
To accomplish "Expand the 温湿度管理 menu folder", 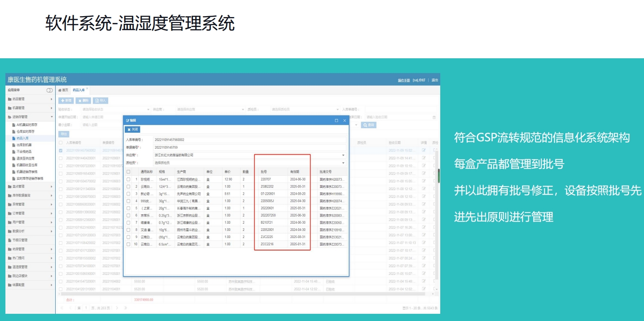I will point(30,267).
